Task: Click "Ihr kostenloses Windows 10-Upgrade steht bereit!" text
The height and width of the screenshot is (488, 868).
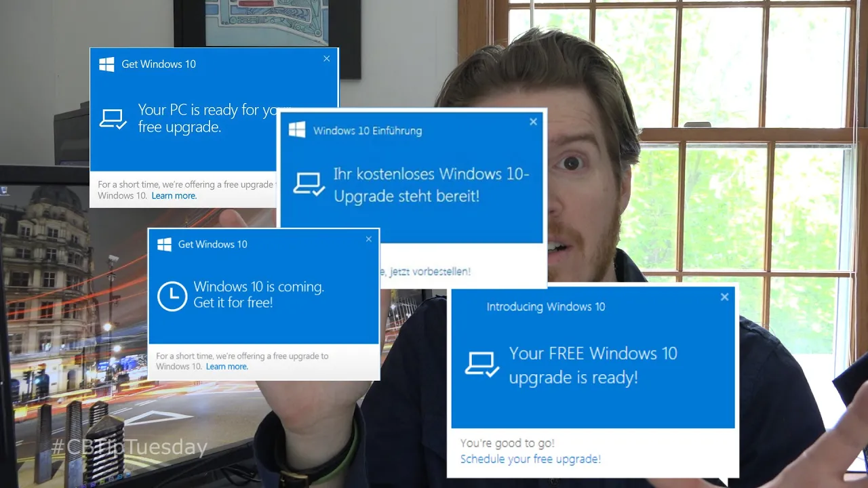Action: click(431, 184)
